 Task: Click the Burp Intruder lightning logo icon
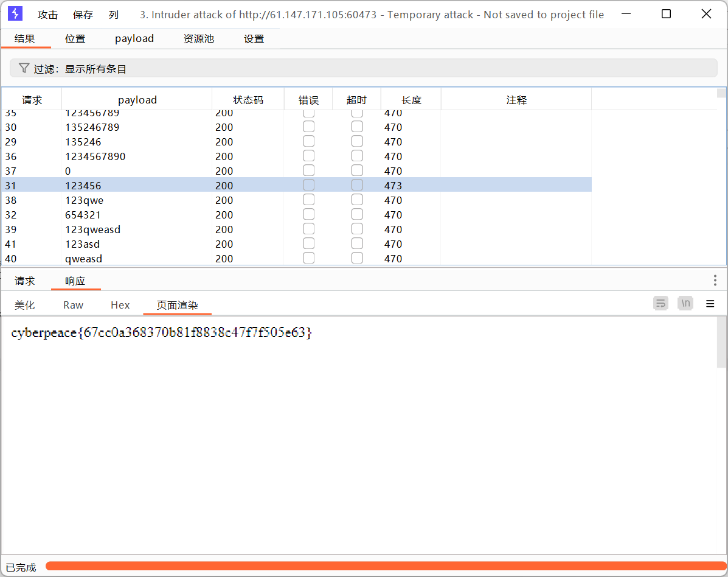pyautogui.click(x=15, y=14)
